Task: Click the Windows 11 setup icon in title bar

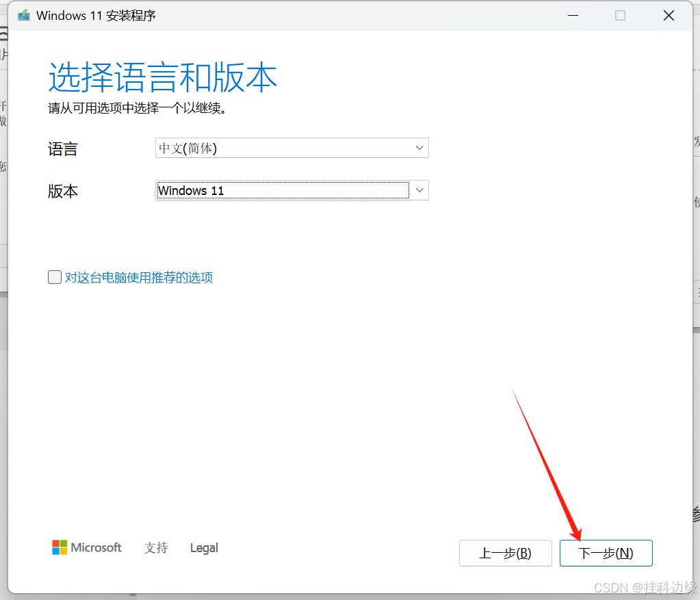Action: pyautogui.click(x=24, y=16)
